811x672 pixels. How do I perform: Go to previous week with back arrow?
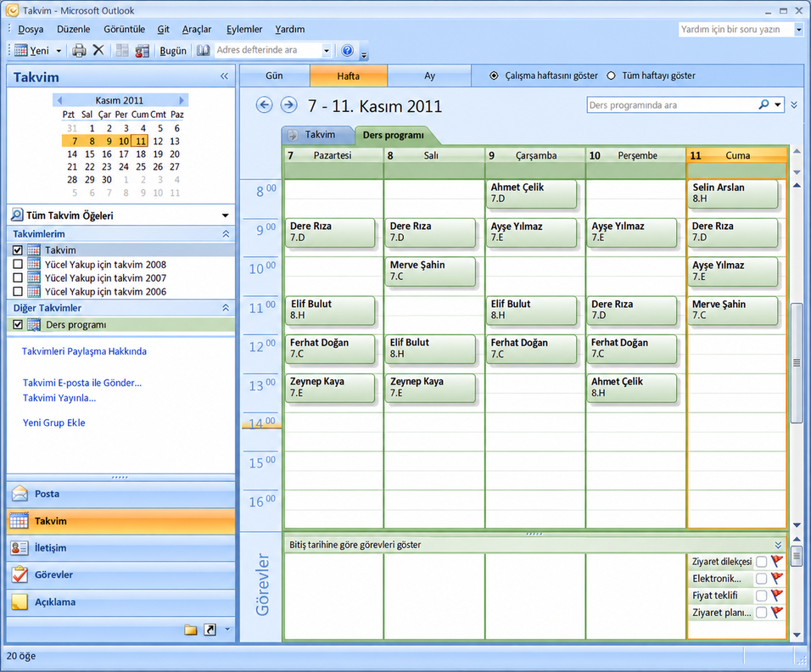tap(265, 105)
